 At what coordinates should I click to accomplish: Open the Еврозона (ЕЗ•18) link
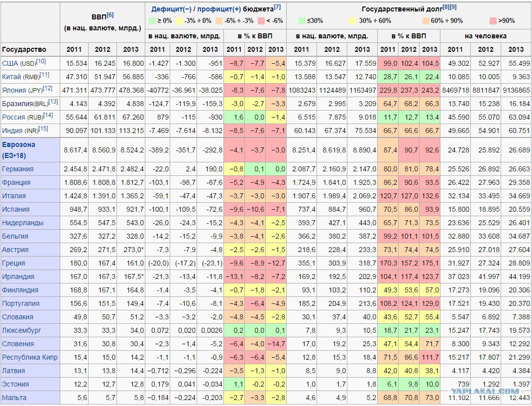click(x=18, y=150)
